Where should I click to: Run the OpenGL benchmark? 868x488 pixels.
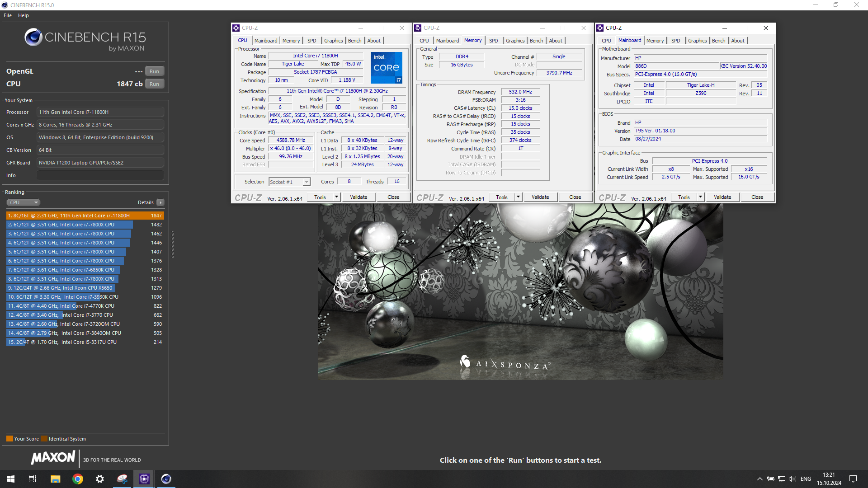[154, 71]
